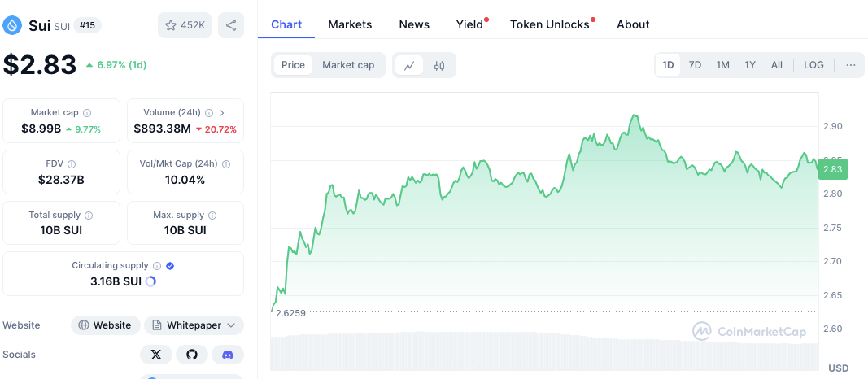Click the $28.37B FDV value

coord(61,180)
